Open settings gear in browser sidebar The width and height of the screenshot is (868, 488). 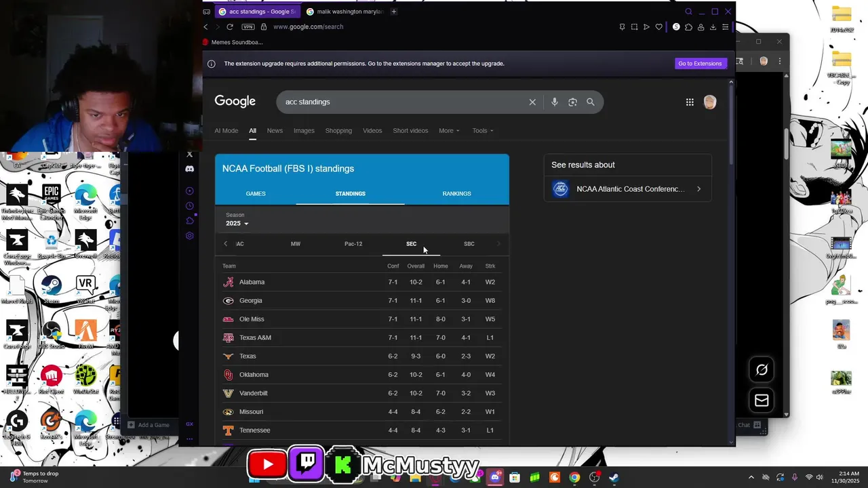tap(189, 235)
